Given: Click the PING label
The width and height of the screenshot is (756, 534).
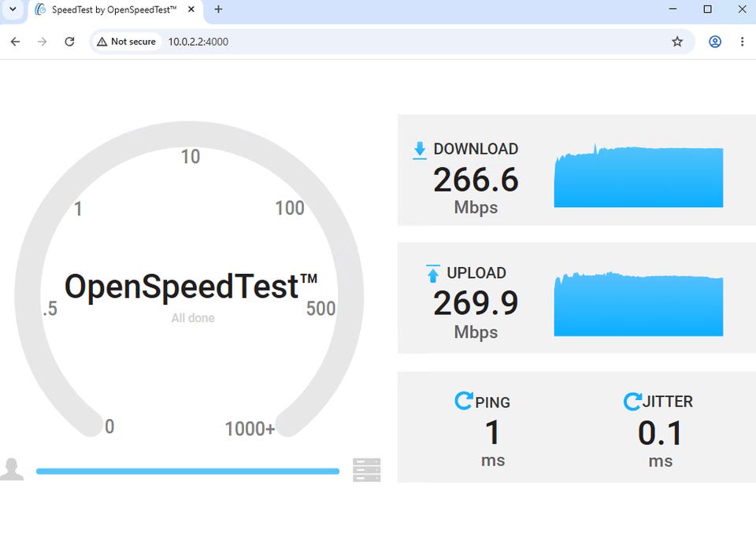Looking at the screenshot, I should [492, 402].
